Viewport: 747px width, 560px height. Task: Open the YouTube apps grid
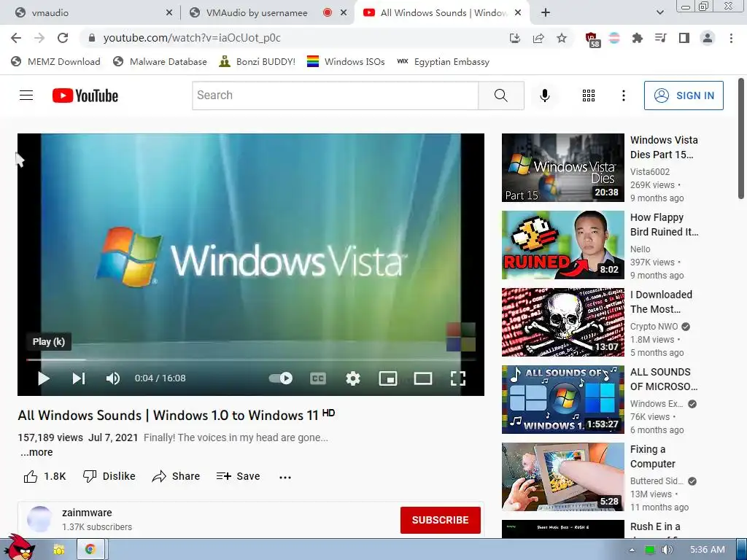coord(589,96)
